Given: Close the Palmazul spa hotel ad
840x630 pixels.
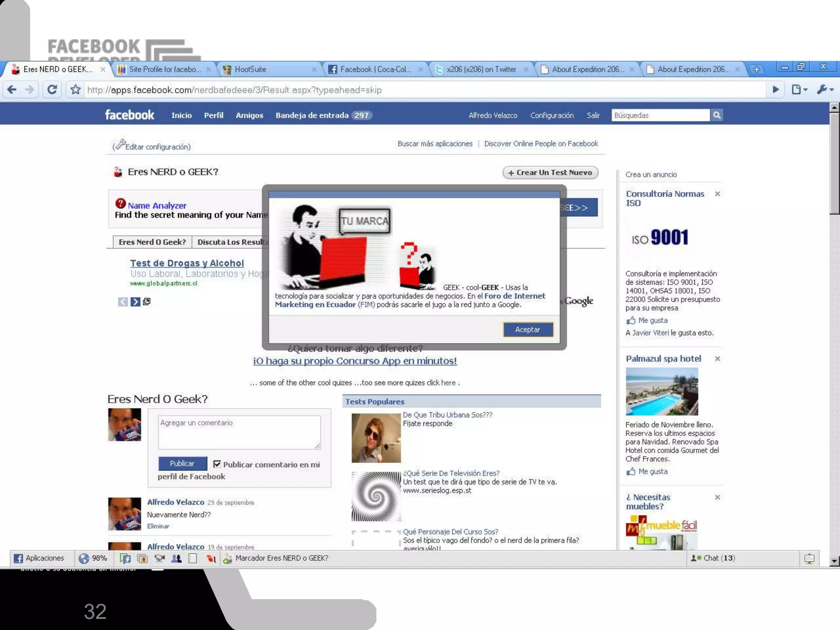Looking at the screenshot, I should coord(717,359).
